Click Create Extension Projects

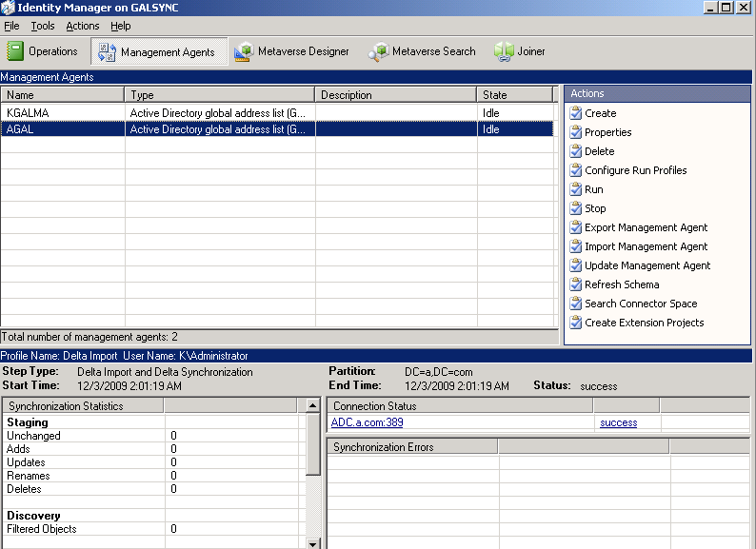pyautogui.click(x=645, y=323)
